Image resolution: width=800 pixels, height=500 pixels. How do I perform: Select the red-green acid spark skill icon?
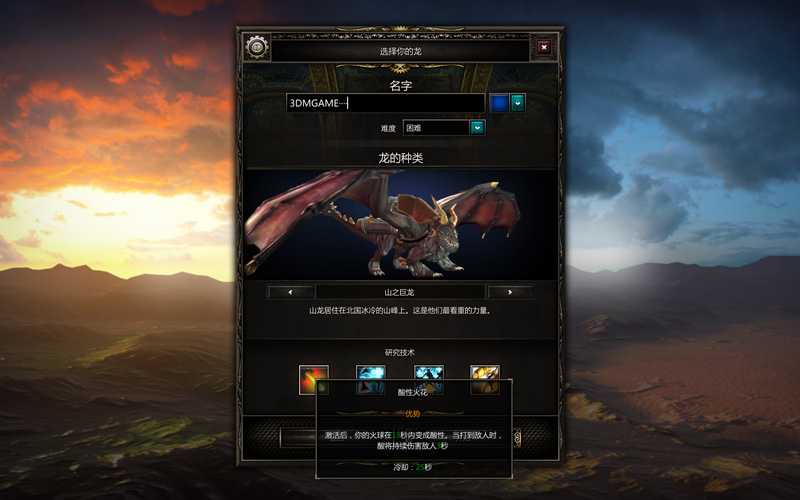(x=314, y=380)
